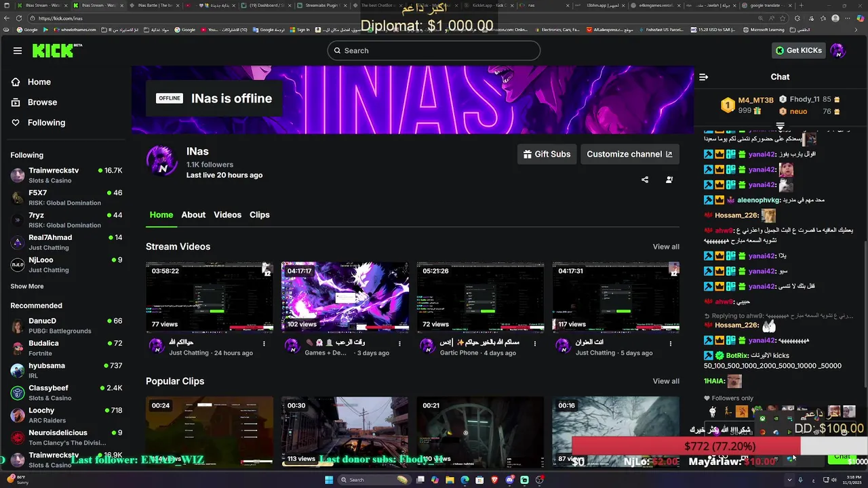Image resolution: width=868 pixels, height=488 pixels.
Task: Open the 05:21:26 stream video thumbnail
Action: (480, 297)
